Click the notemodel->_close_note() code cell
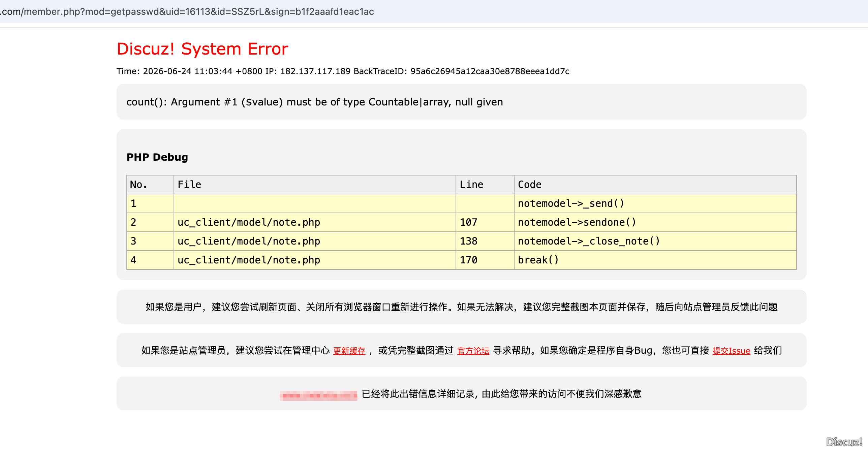This screenshot has width=868, height=450. point(655,241)
